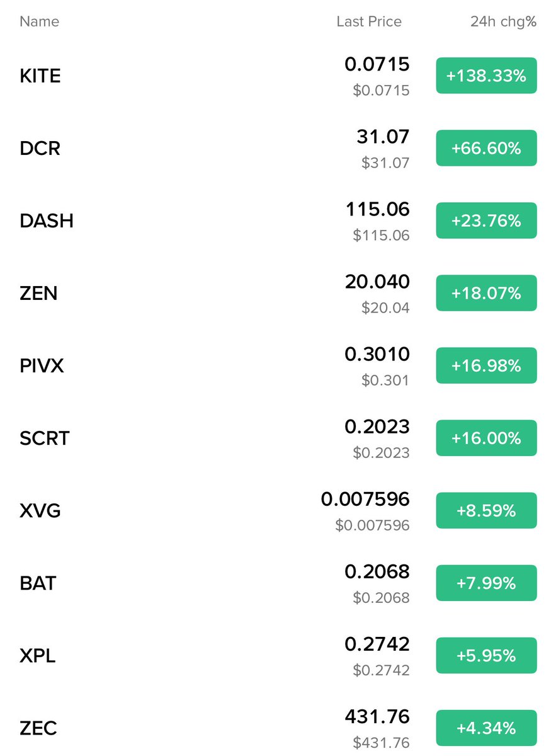
Task: Sort by Last Price column header
Action: coord(369,21)
